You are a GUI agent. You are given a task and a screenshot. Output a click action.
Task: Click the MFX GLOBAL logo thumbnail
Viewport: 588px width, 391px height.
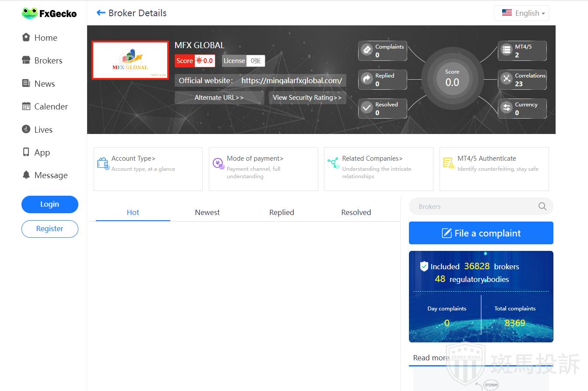(130, 60)
